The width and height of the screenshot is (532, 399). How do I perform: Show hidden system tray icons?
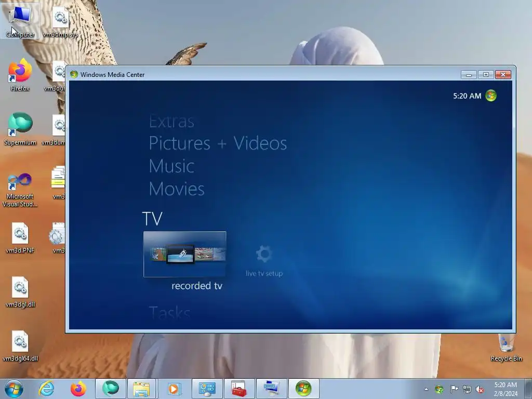(x=426, y=389)
